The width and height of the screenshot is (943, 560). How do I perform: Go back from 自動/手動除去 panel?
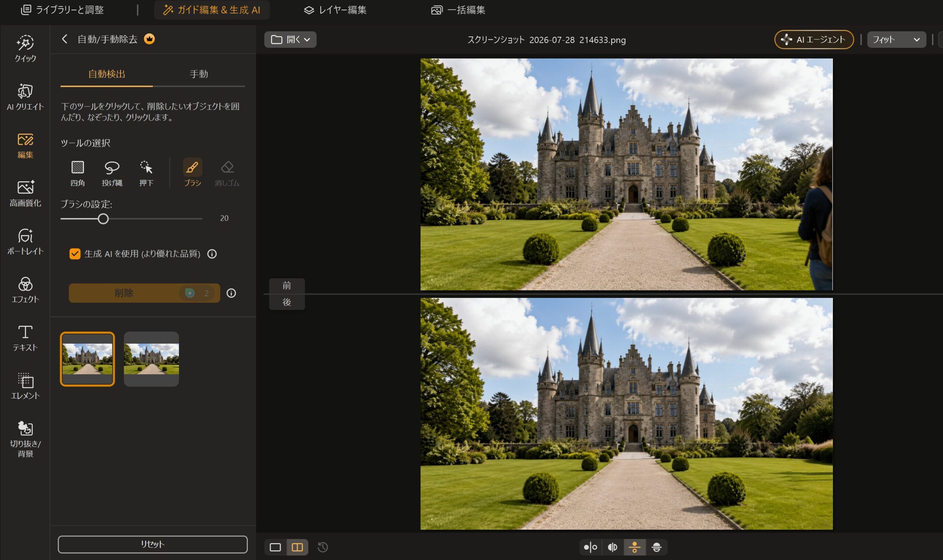pyautogui.click(x=64, y=39)
